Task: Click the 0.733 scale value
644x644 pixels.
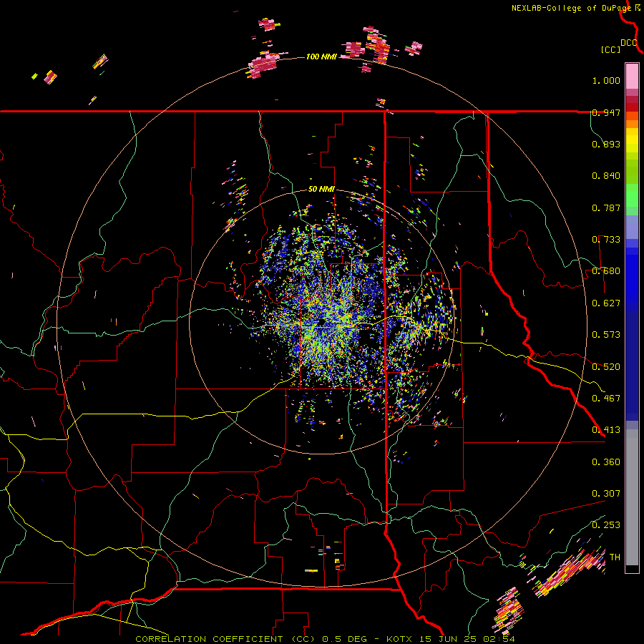Action: 606,240
